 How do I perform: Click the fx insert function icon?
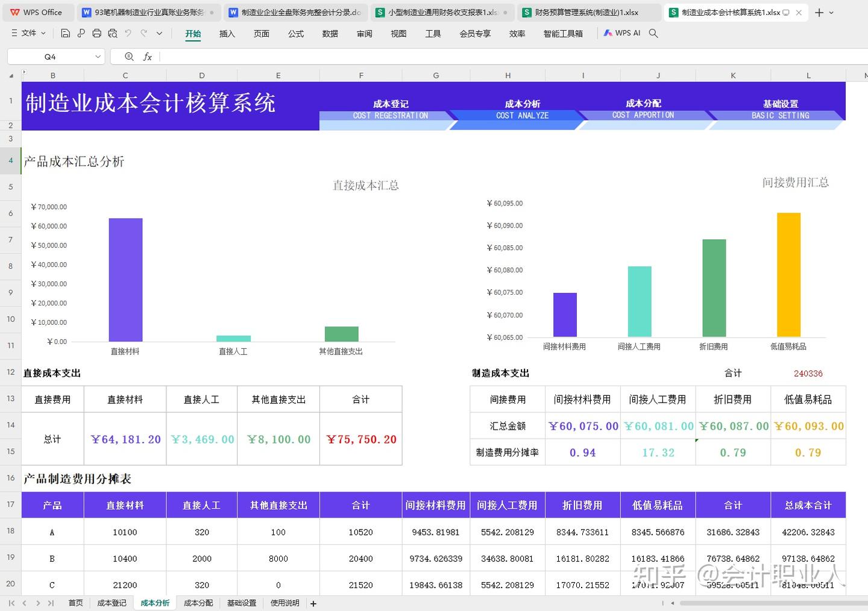pos(147,57)
